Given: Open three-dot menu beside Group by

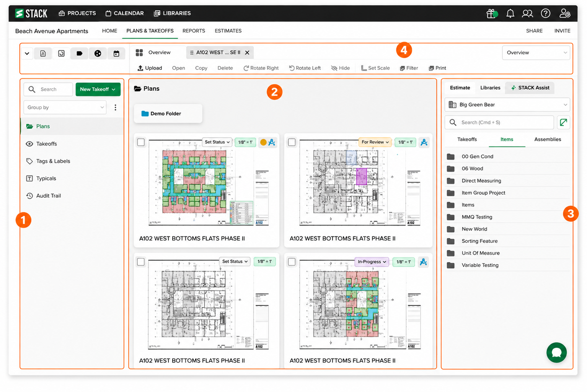Looking at the screenshot, I should click(x=115, y=107).
